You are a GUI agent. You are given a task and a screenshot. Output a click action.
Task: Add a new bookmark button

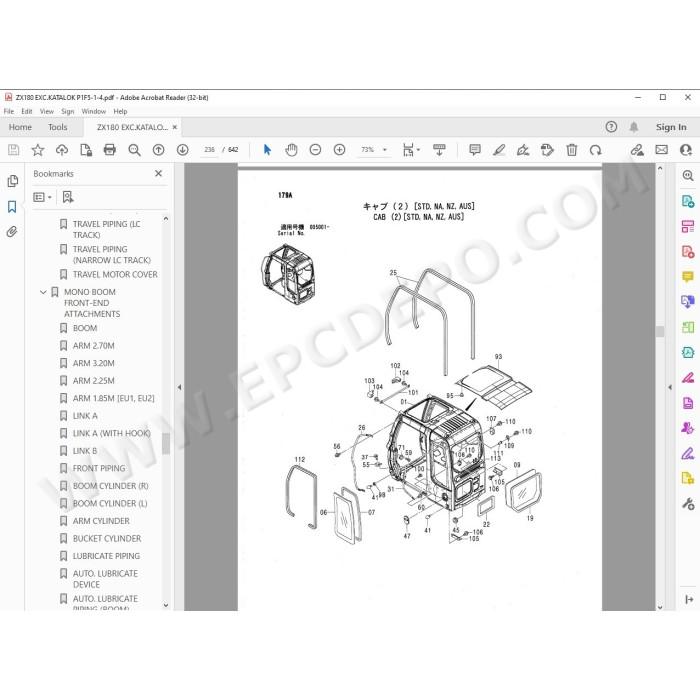[x=68, y=197]
